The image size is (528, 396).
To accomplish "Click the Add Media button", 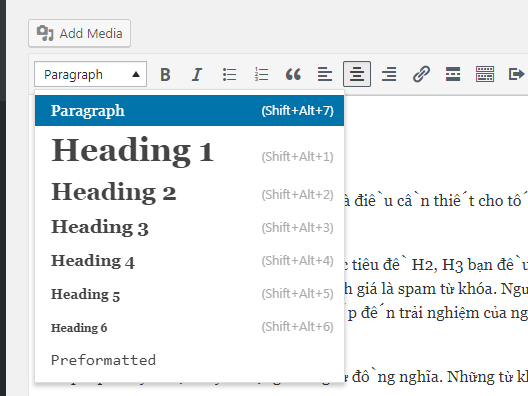I will tap(79, 33).
